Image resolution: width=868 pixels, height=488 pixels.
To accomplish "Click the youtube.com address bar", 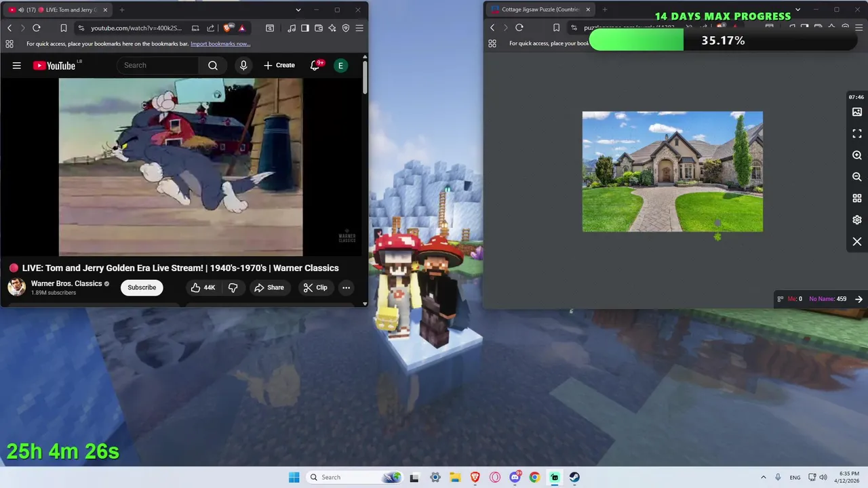I will [136, 28].
